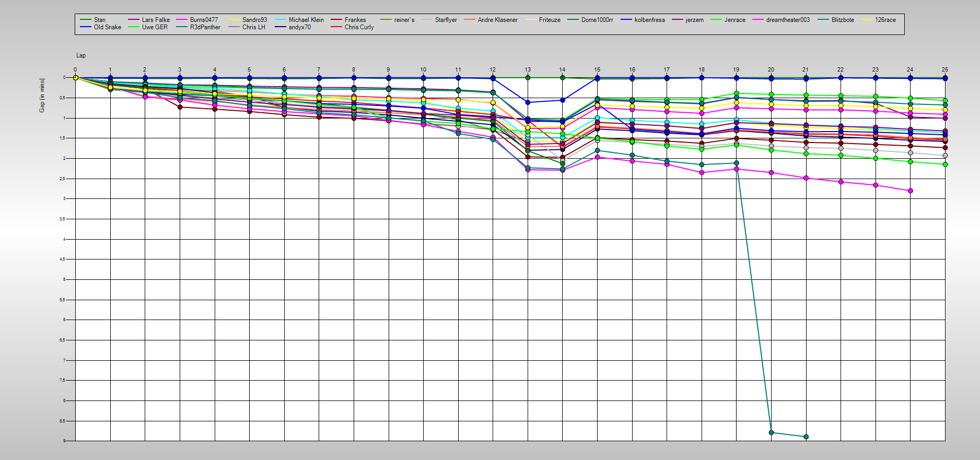Click the color line swatch beside Jenrace
This screenshot has width=980, height=460.
coord(716,20)
